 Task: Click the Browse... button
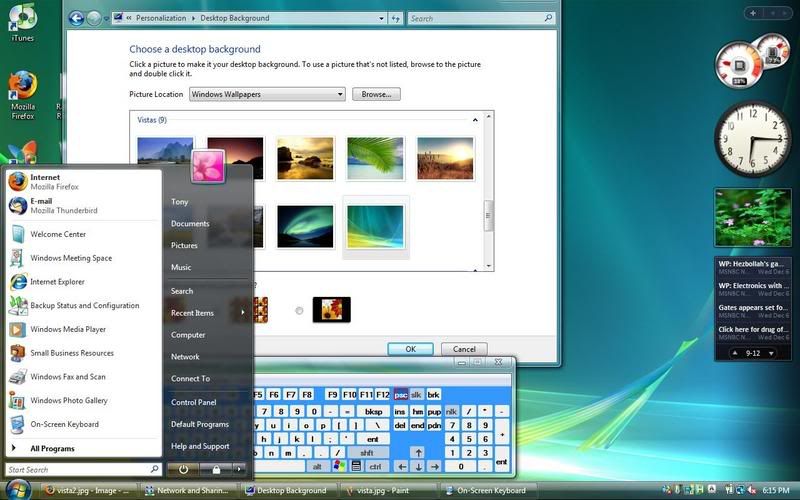[377, 94]
